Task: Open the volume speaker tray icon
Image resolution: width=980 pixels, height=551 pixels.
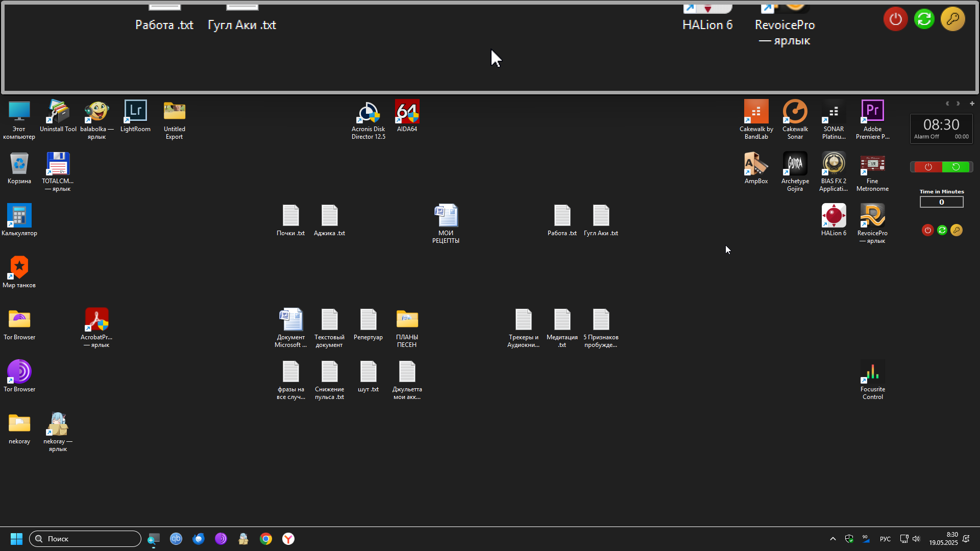Action: pyautogui.click(x=916, y=539)
